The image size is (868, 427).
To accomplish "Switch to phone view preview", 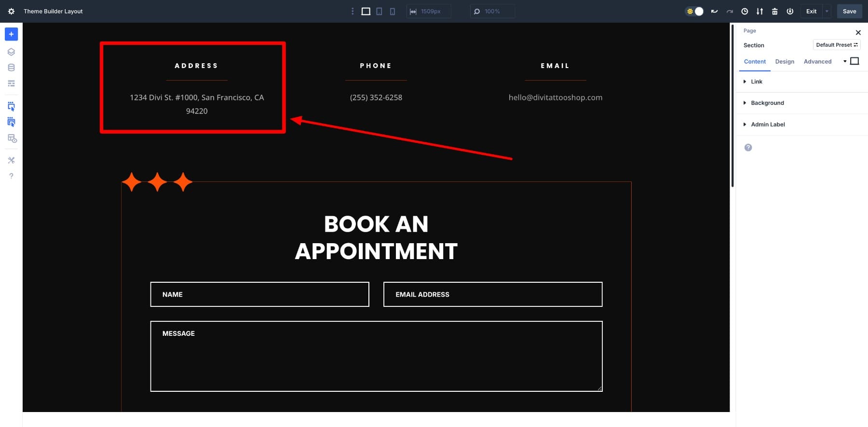I will (x=393, y=11).
